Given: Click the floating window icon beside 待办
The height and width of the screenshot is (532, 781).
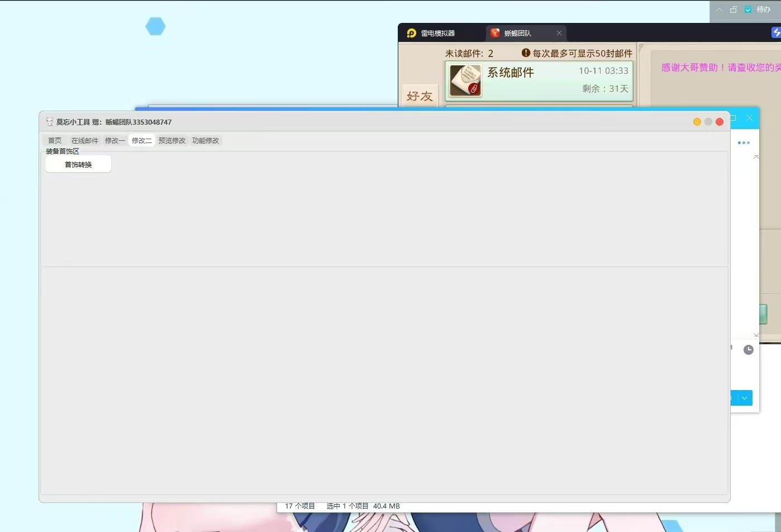Looking at the screenshot, I should (734, 9).
